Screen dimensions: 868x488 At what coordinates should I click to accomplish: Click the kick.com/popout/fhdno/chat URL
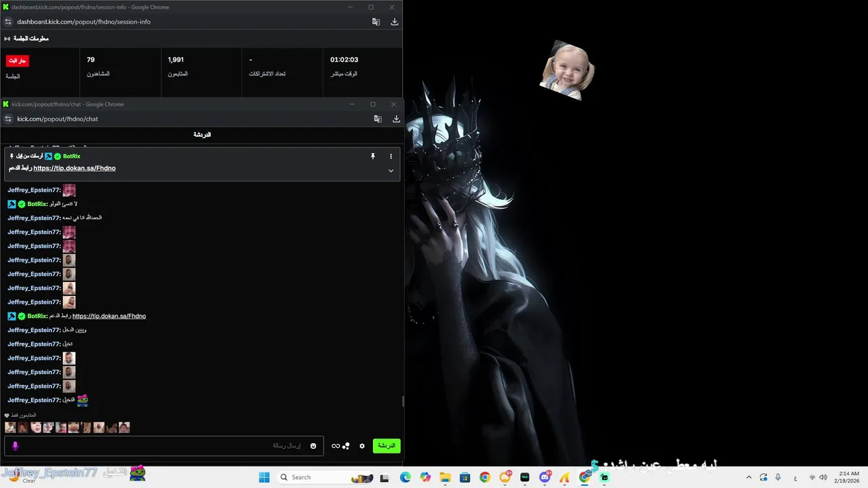(x=58, y=119)
